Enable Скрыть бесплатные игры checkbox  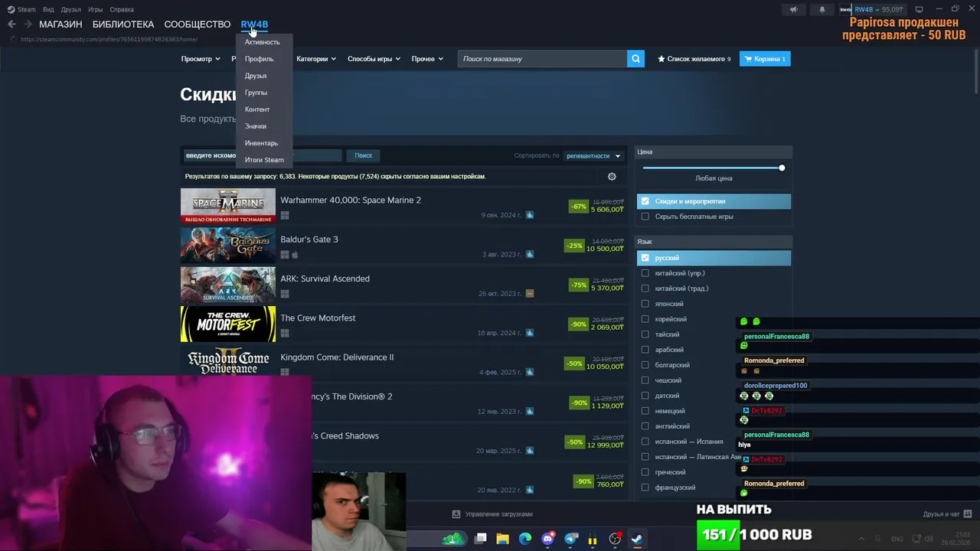coord(645,217)
